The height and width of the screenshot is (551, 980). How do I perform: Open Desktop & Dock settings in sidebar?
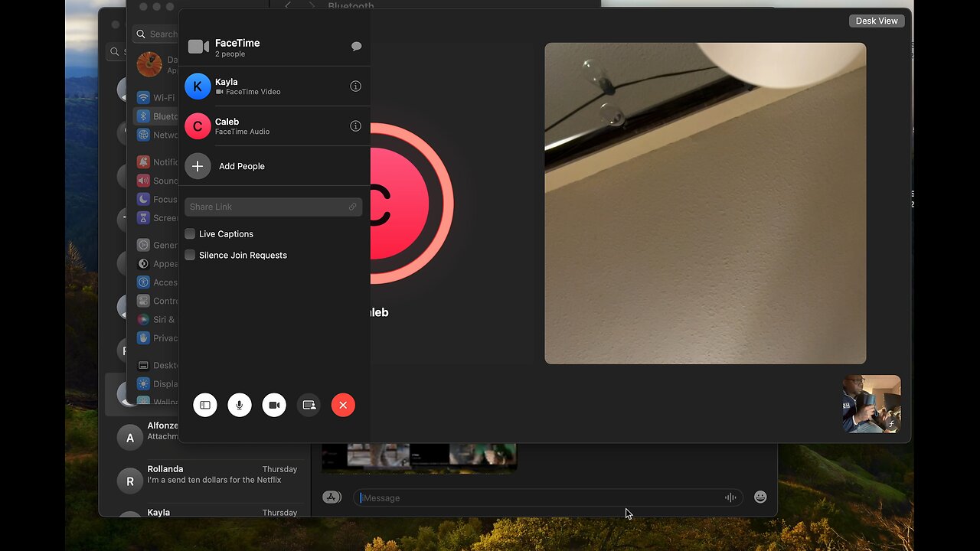point(156,365)
